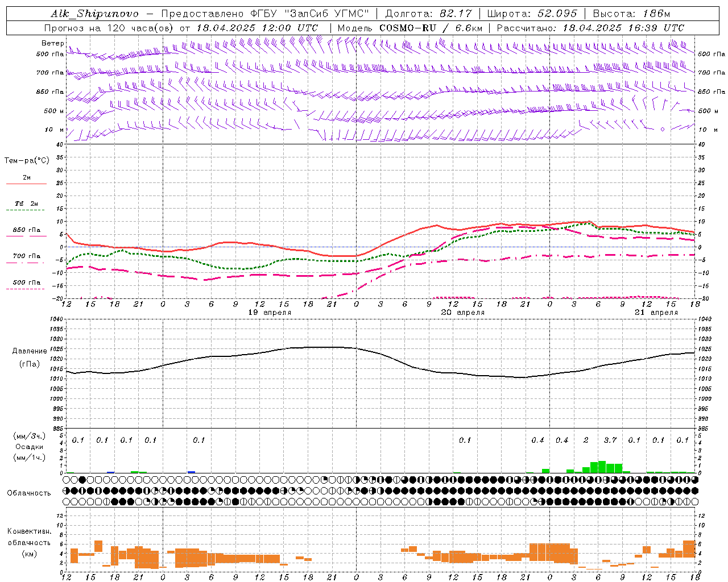Click the (мм/1ч.) hourly precipitation unit label
The width and height of the screenshot is (728, 582).
(x=30, y=458)
